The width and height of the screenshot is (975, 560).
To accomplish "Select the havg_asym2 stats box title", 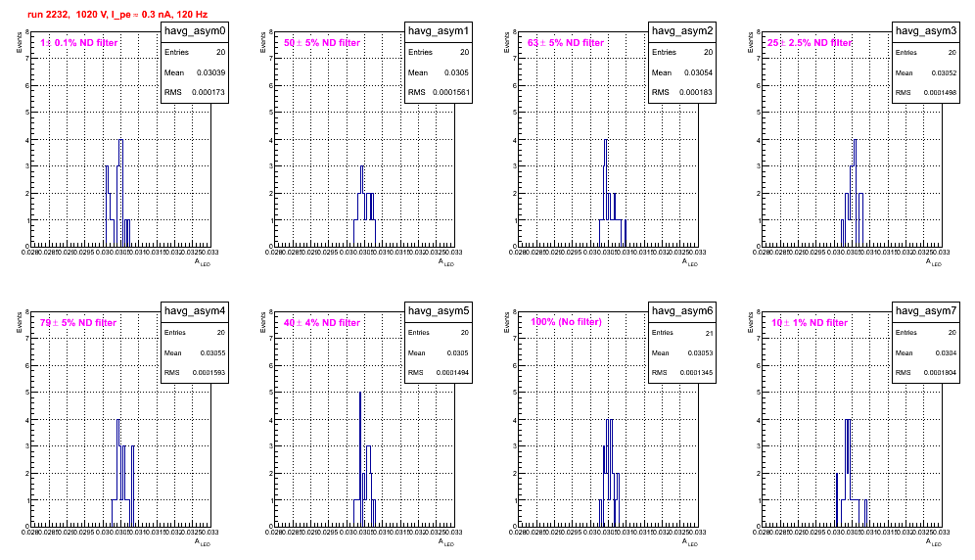I will pos(682,30).
